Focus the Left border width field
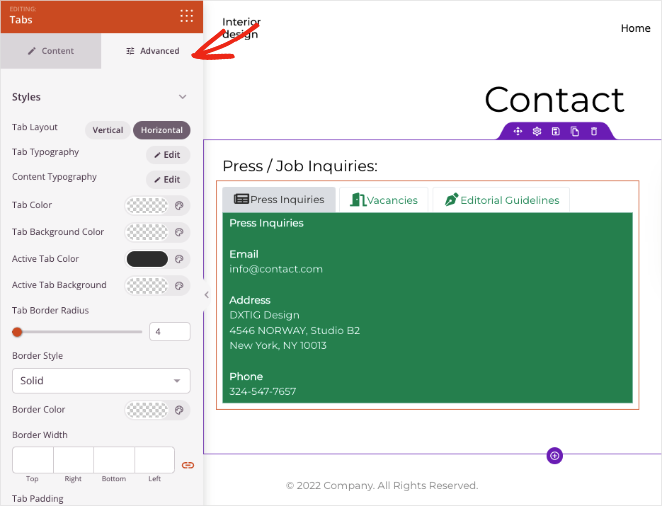The width and height of the screenshot is (662, 506). click(155, 460)
